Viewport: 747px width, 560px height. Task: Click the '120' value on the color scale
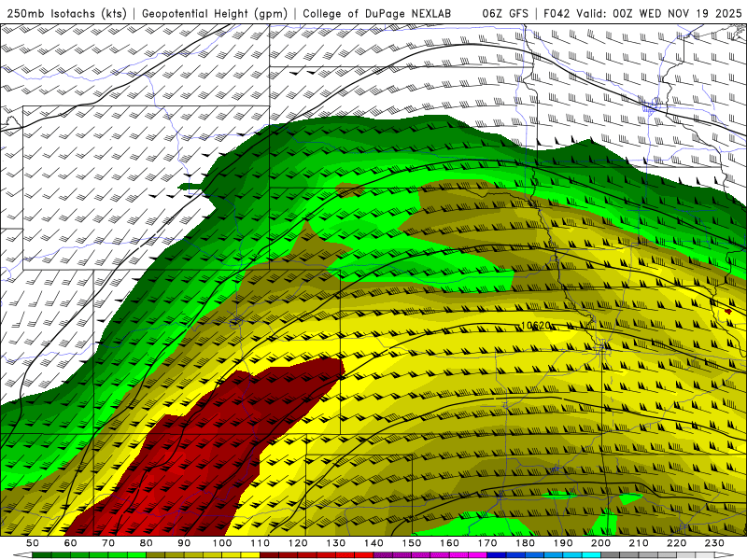click(298, 543)
